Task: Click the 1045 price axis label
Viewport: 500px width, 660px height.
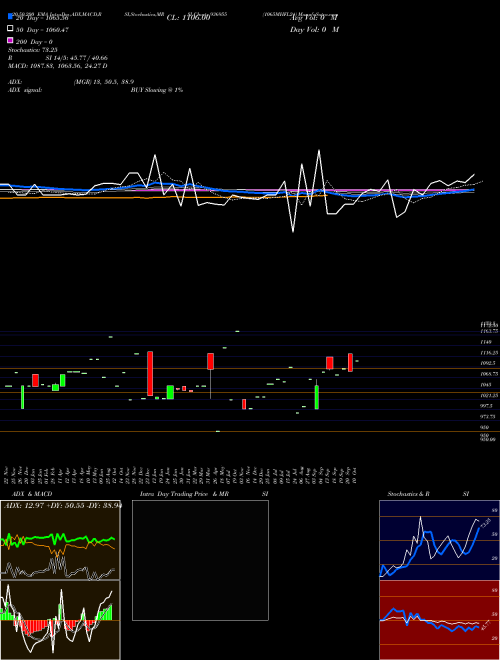Action: coord(486,385)
